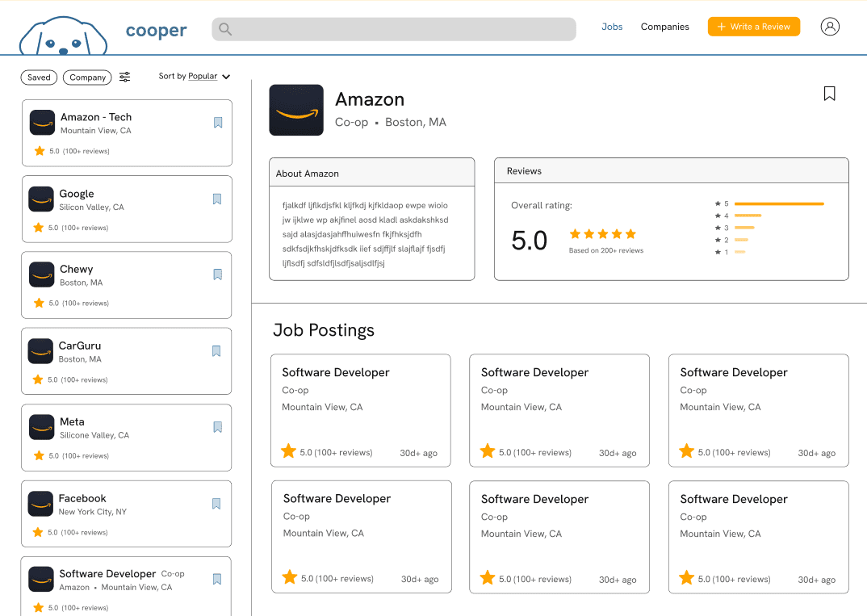Click Based on 200+ reviews text

click(606, 250)
